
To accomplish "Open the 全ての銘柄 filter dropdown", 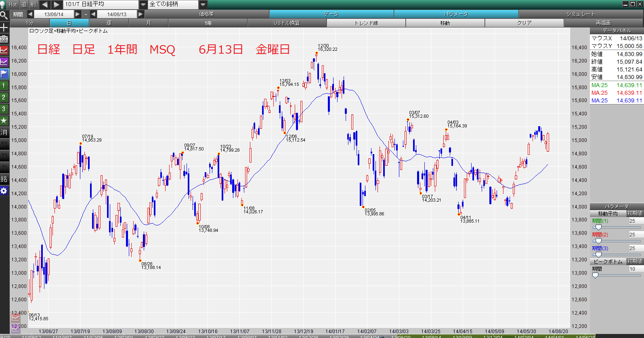I will pyautogui.click(x=203, y=4).
